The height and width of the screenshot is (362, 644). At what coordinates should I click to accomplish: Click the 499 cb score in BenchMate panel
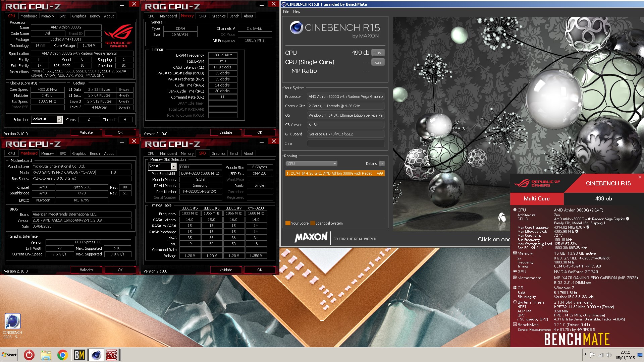pos(603,198)
